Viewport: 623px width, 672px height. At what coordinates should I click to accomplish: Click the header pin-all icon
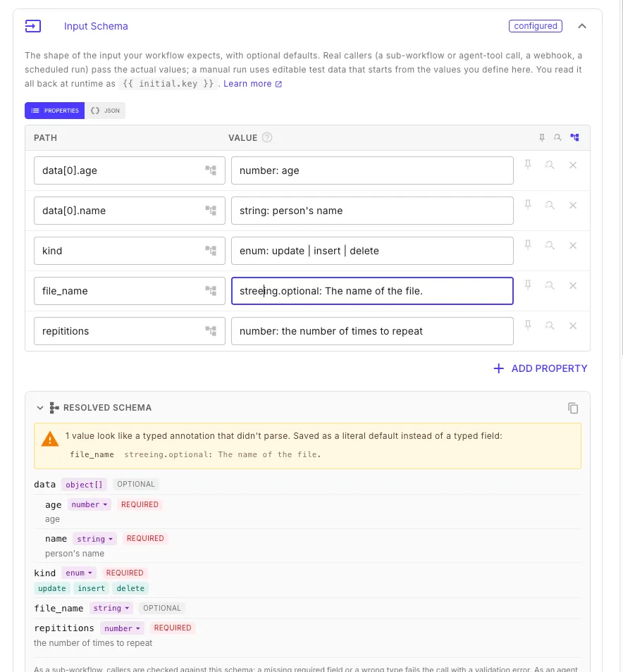(x=542, y=137)
